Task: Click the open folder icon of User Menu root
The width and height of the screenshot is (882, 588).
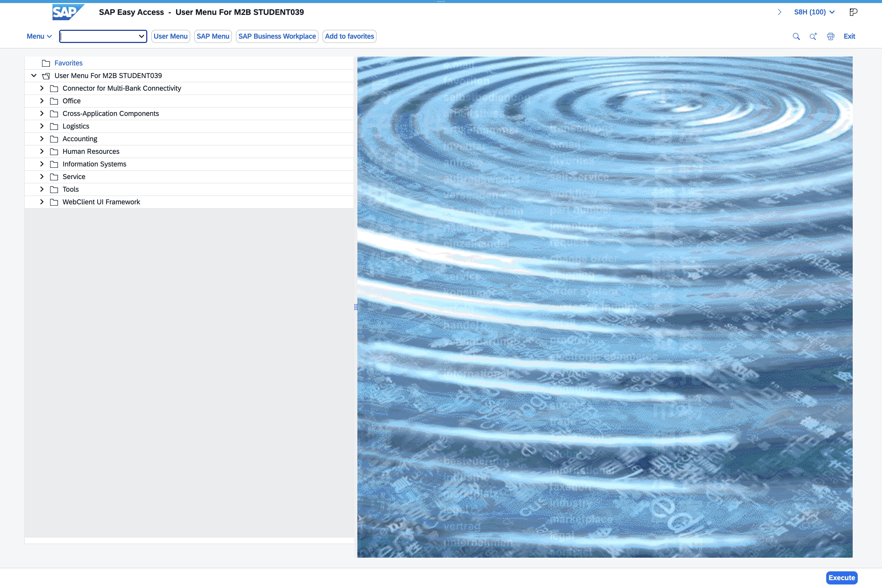Action: tap(46, 76)
